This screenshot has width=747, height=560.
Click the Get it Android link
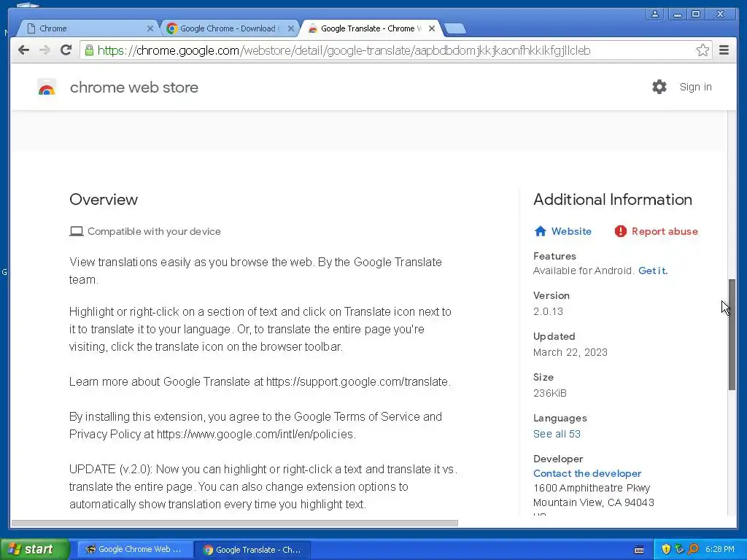[653, 271]
